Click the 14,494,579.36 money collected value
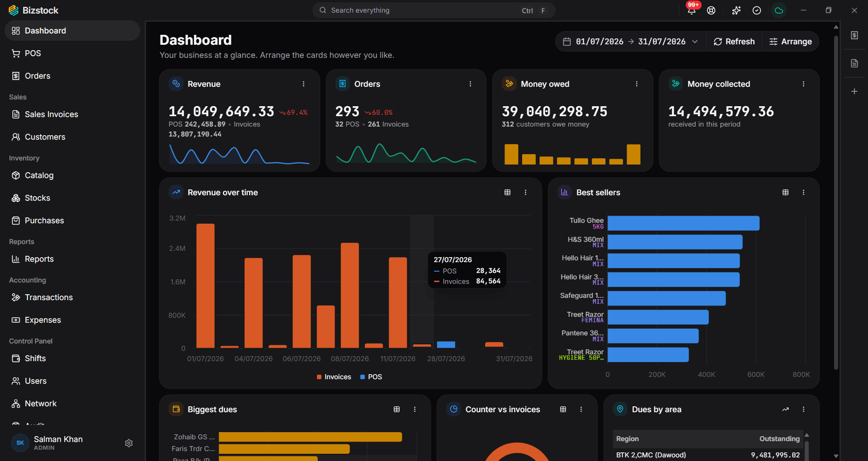Viewport: 868px width, 461px height. pos(721,111)
